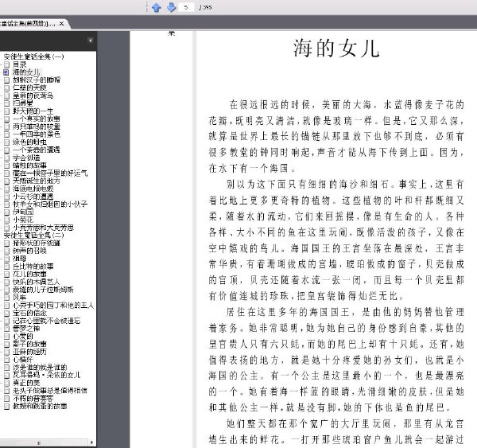Open the 该是谁的就是谁的 bookmark
The height and width of the screenshot is (448, 477).
point(40,368)
